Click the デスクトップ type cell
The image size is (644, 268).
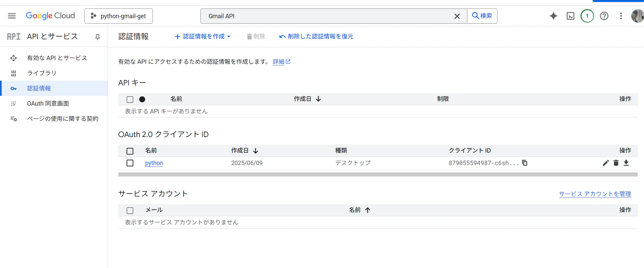[353, 163]
